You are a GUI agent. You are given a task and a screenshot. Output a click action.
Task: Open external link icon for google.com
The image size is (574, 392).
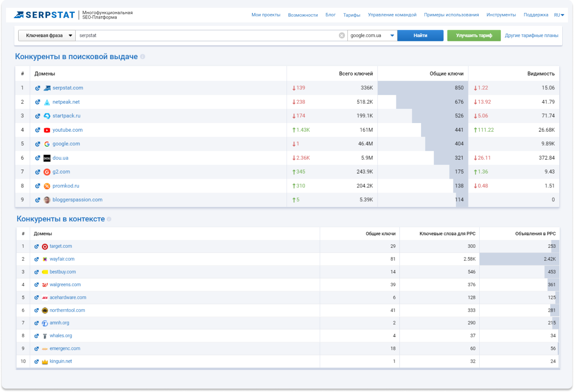pos(38,144)
